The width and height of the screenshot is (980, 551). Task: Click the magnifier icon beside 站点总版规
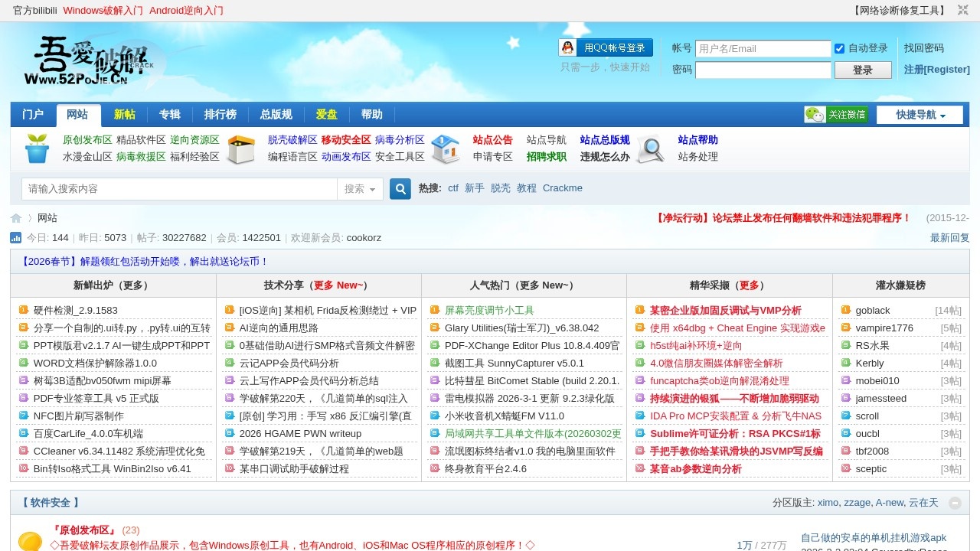(650, 150)
